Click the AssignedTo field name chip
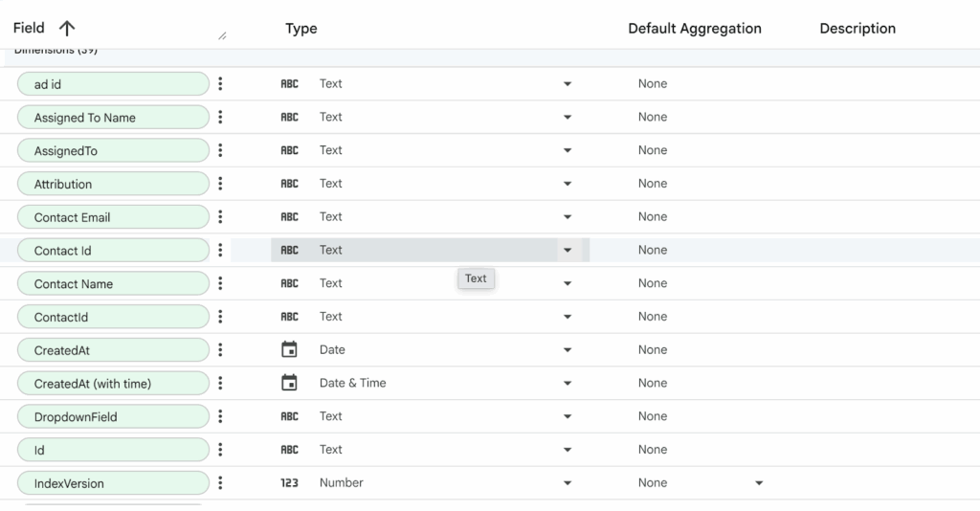The image size is (980, 511). [x=113, y=151]
